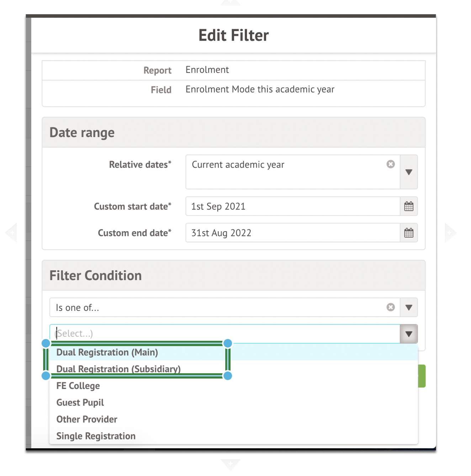The height and width of the screenshot is (476, 471).
Task: Click the top navigation arrow
Action: (x=231, y=3)
